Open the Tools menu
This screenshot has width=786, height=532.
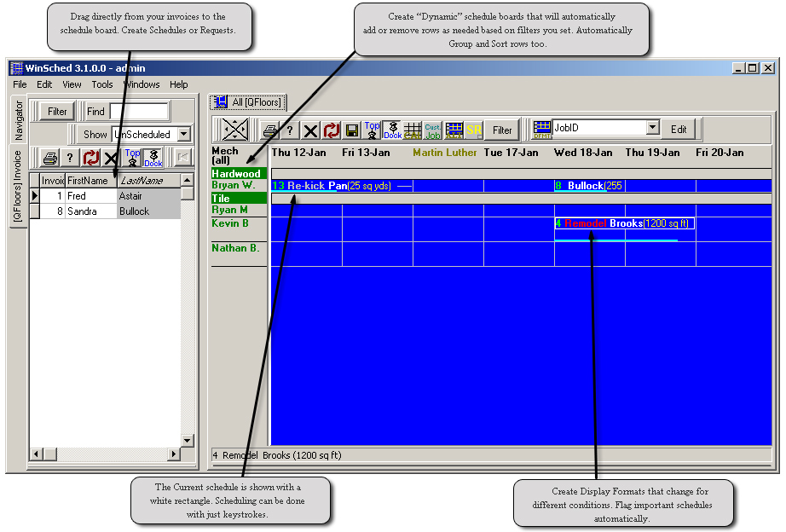(102, 84)
